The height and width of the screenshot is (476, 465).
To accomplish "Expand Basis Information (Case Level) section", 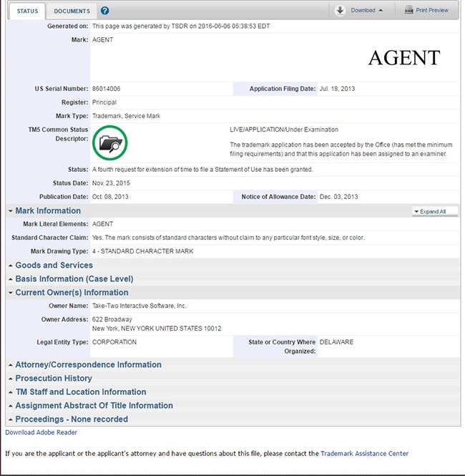I will [74, 278].
